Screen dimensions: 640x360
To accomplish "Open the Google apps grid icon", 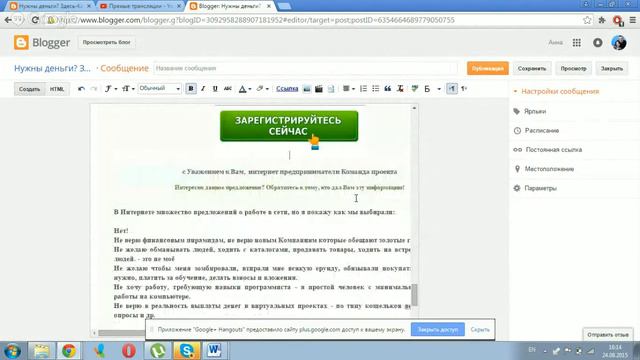I will 576,42.
